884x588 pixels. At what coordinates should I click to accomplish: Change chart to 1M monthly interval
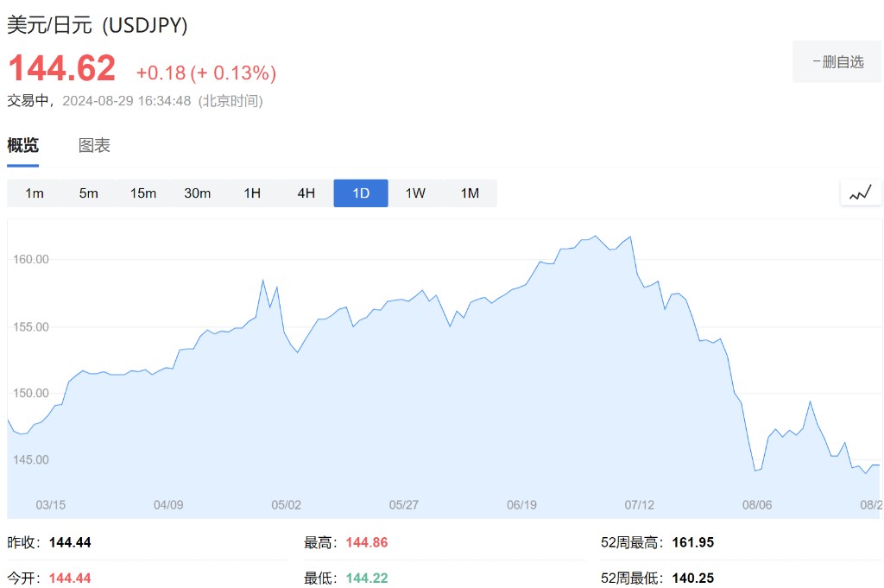tap(470, 193)
